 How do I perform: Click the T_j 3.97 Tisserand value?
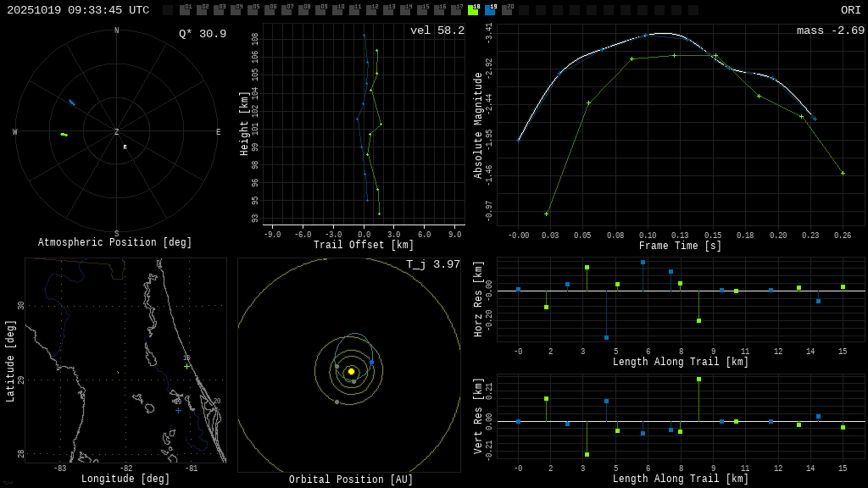pyautogui.click(x=432, y=264)
